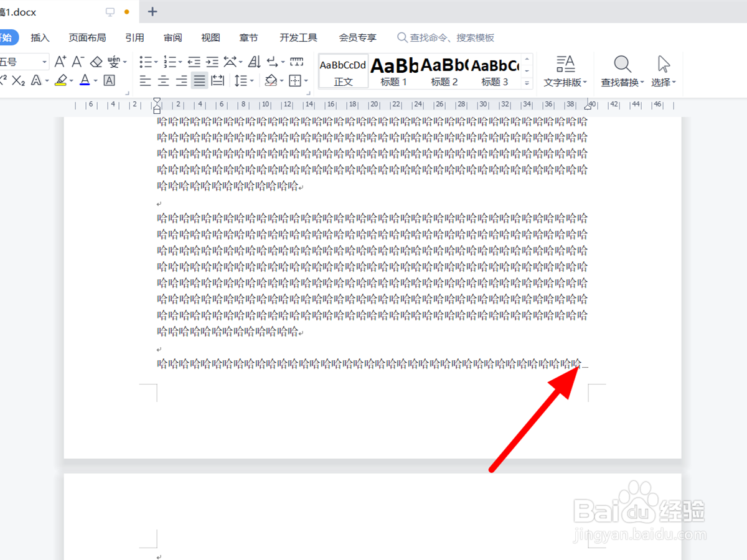
Task: Apply the 标题 1 heading style
Action: click(x=393, y=71)
